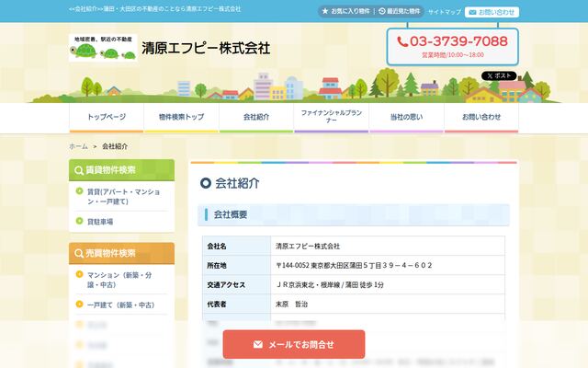Select 会社紹介 in navigation bar

[x=256, y=118]
